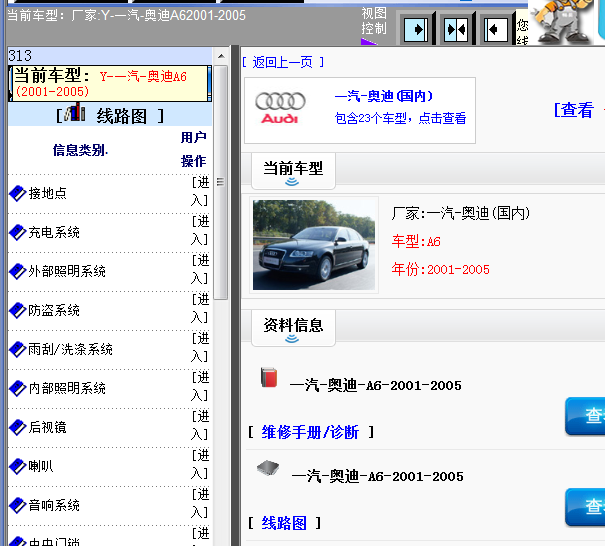Open 内部照明系统 via its [进入] link
The height and width of the screenshot is (546, 605).
[x=200, y=386]
